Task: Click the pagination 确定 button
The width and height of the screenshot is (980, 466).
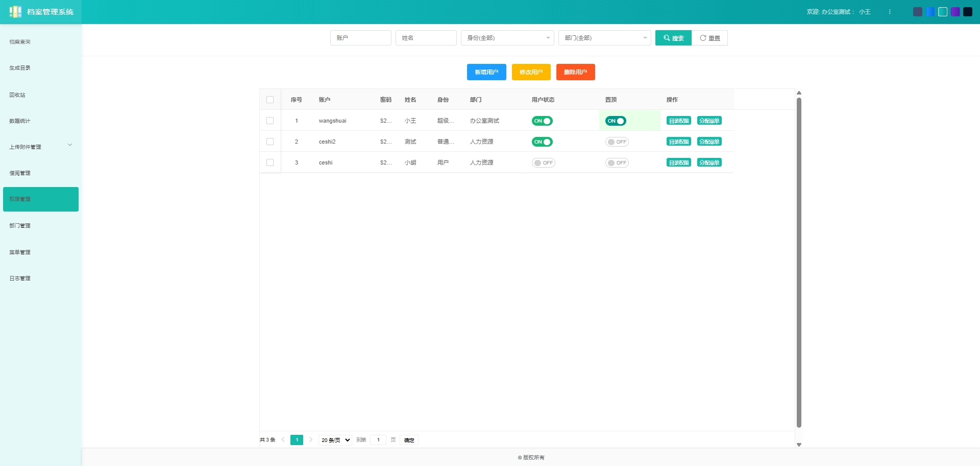Action: [409, 440]
